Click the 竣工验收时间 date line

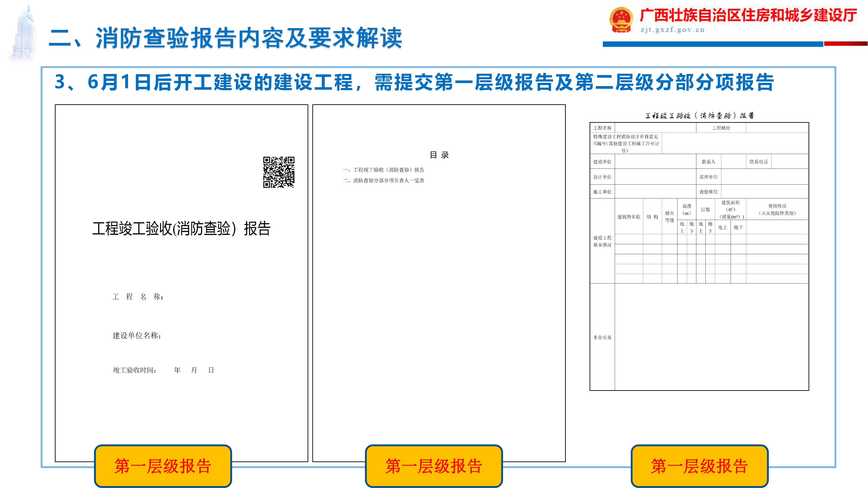click(163, 370)
